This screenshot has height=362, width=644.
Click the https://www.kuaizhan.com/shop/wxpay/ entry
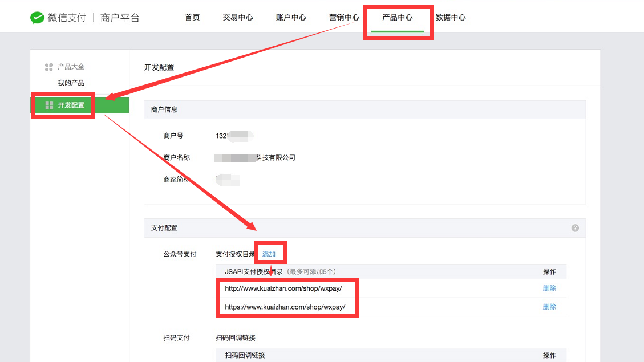tap(285, 307)
